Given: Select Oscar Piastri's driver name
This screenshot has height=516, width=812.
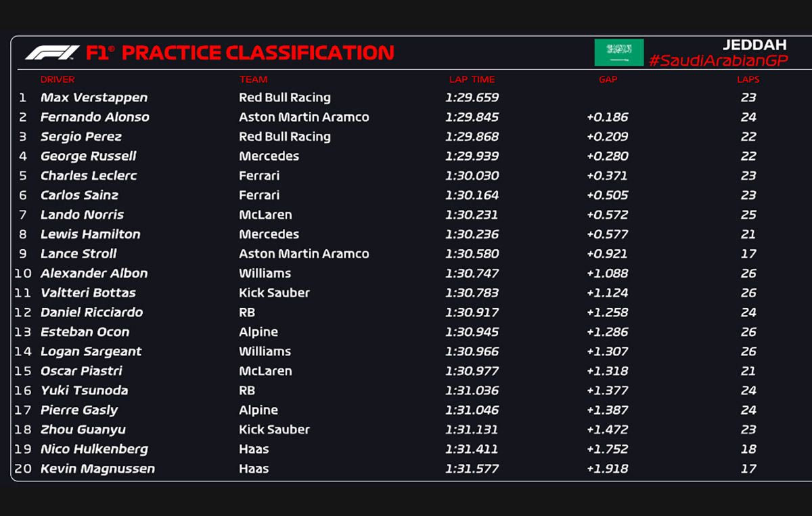Looking at the screenshot, I should pos(81,371).
